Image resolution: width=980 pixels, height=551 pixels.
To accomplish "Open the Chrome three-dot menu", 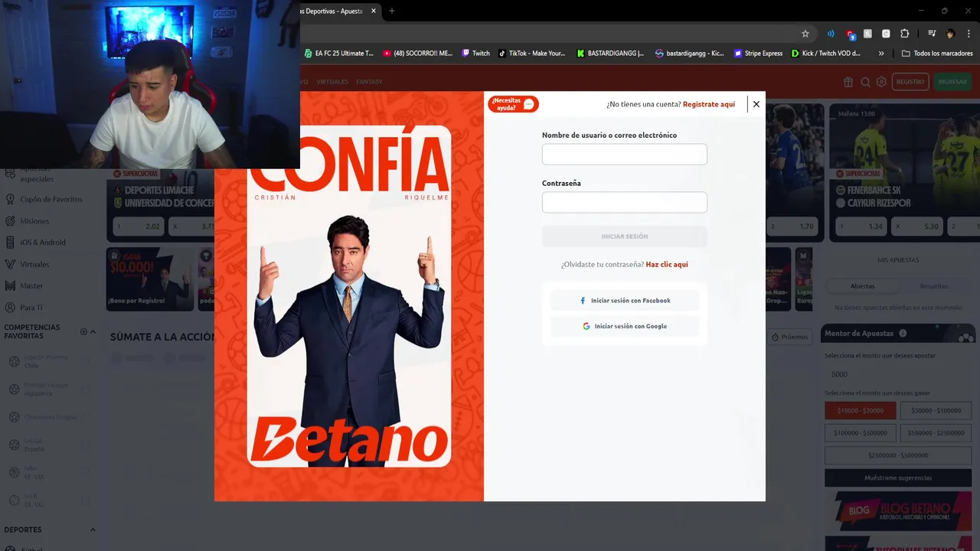I will coord(968,34).
